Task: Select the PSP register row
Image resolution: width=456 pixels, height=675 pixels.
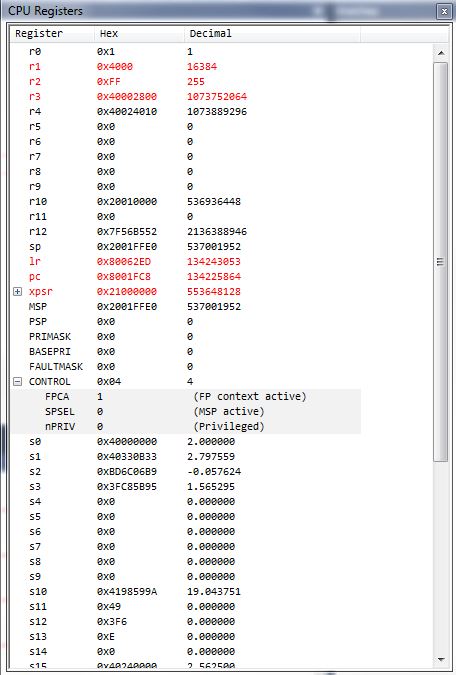Action: (x=186, y=322)
